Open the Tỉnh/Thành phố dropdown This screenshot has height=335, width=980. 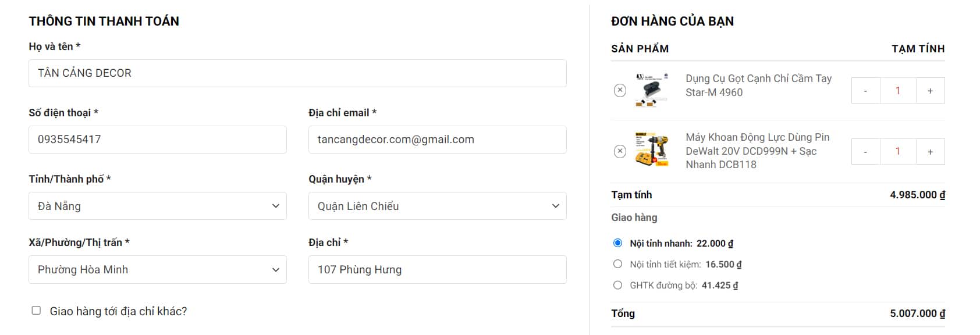pyautogui.click(x=157, y=206)
